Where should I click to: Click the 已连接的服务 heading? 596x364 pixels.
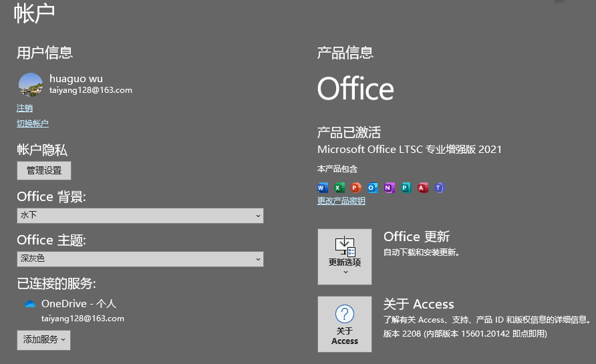pyautogui.click(x=56, y=283)
